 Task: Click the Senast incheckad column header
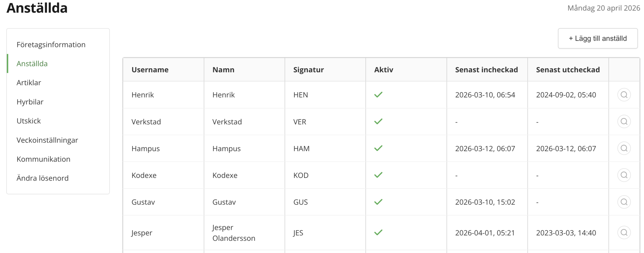point(486,70)
